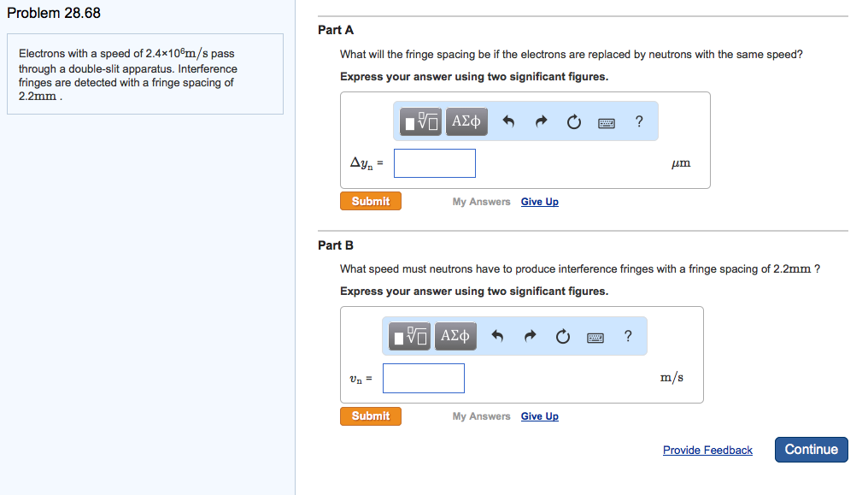The width and height of the screenshot is (868, 495).
Task: Open help question mark in Part A
Action: pos(639,121)
